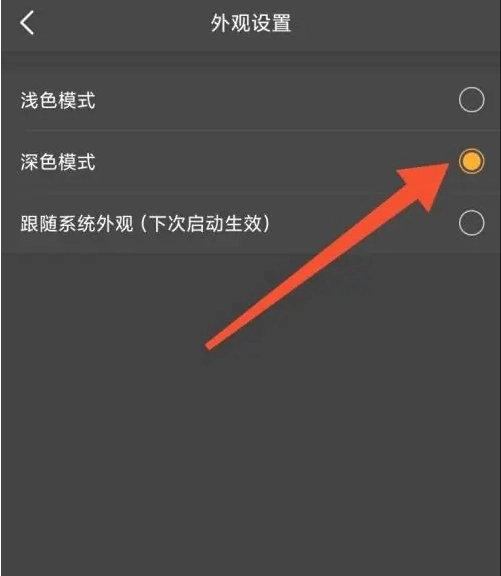Enable the empty circle beside 跟随系统外观
501x576 pixels.
(471, 223)
